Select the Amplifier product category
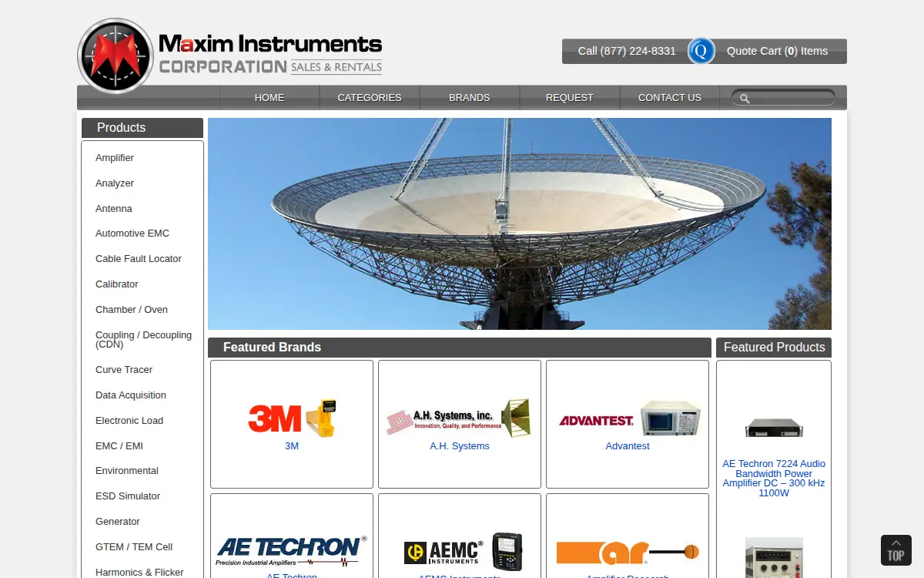The height and width of the screenshot is (578, 924). pyautogui.click(x=115, y=158)
